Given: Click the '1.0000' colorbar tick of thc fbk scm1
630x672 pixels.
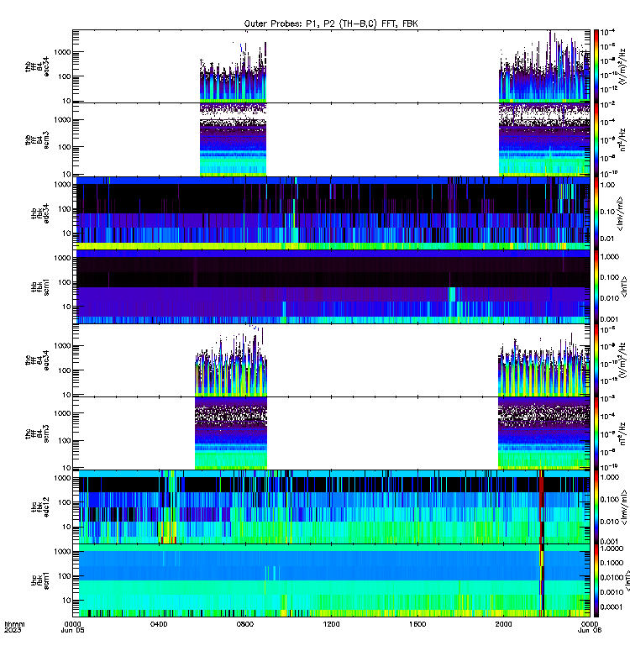Looking at the screenshot, I should [x=612, y=549].
